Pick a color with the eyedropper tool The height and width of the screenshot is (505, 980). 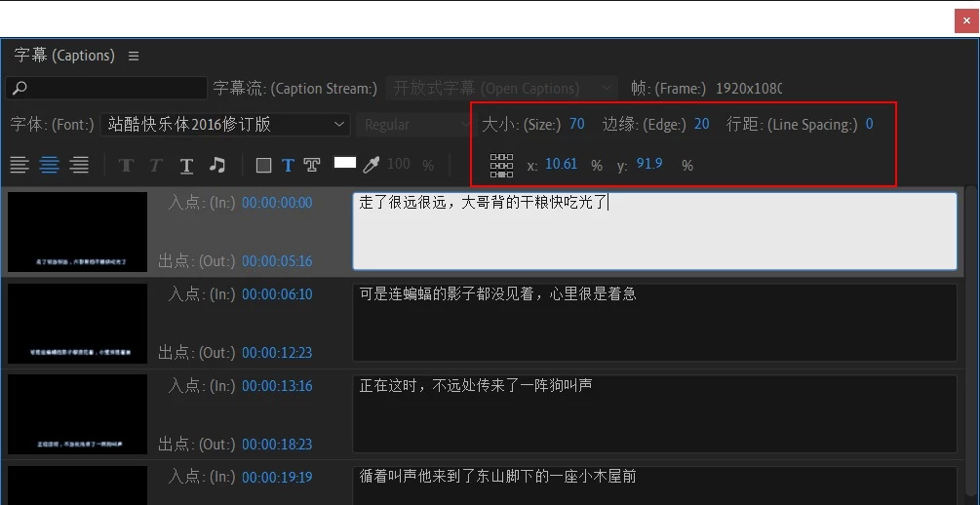(x=372, y=165)
